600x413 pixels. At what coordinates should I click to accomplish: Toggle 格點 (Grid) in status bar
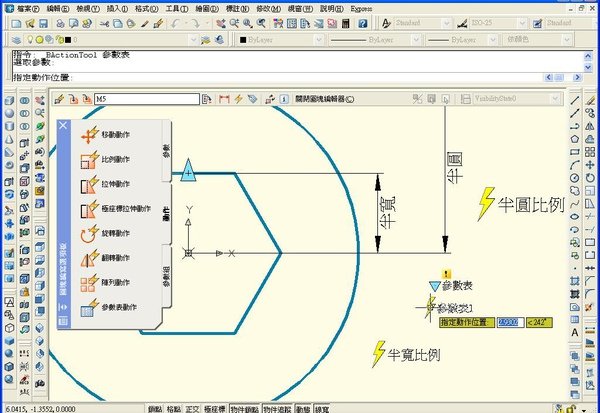click(174, 409)
